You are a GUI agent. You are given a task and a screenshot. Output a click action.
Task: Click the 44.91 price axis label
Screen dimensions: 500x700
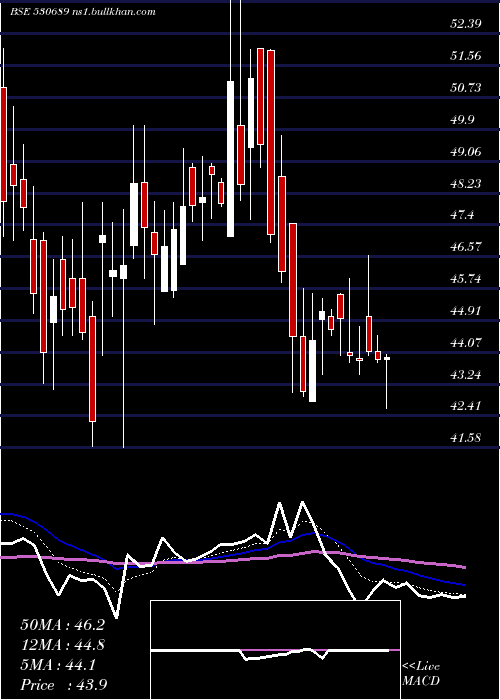(466, 311)
